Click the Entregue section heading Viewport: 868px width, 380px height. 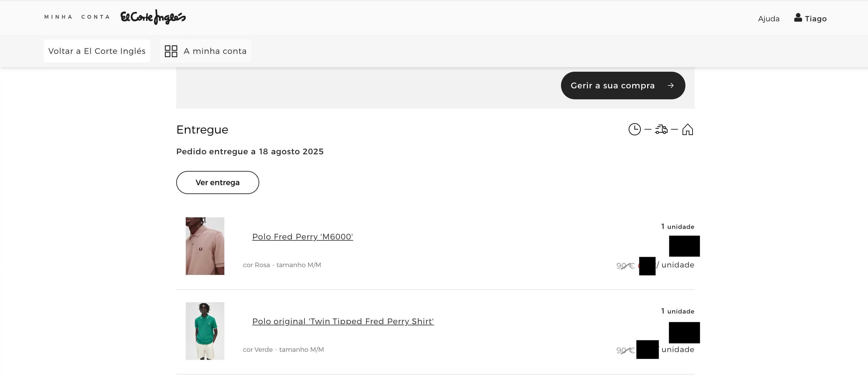pyautogui.click(x=202, y=130)
